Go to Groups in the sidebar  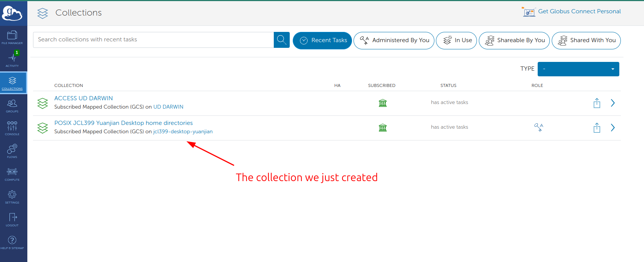pyautogui.click(x=12, y=106)
